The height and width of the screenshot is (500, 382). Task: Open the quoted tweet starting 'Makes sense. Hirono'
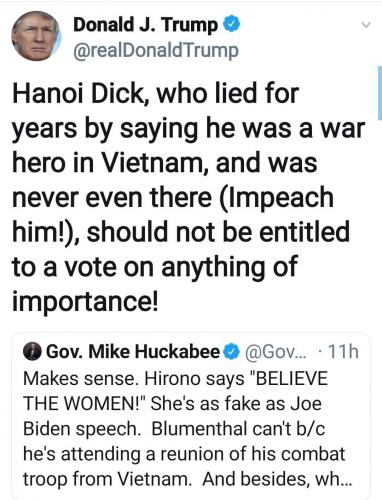(191, 415)
